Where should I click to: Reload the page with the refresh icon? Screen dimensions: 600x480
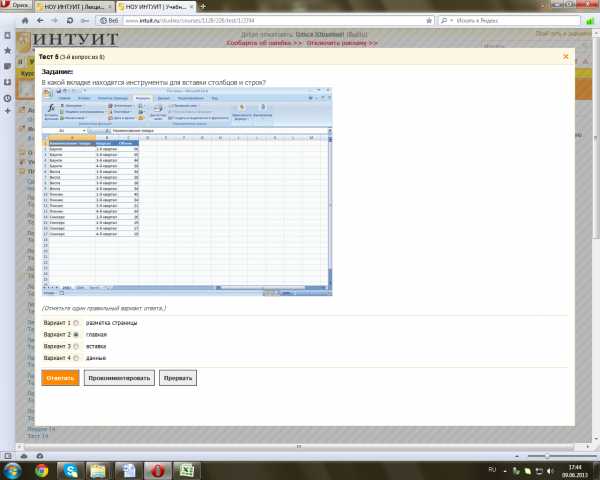70,20
